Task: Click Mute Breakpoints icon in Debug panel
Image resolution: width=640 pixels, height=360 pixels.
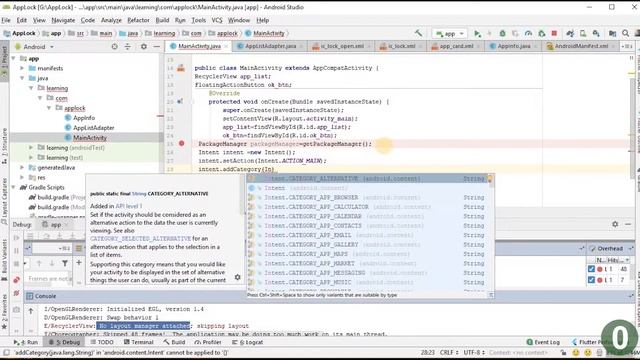Action: click(16, 293)
